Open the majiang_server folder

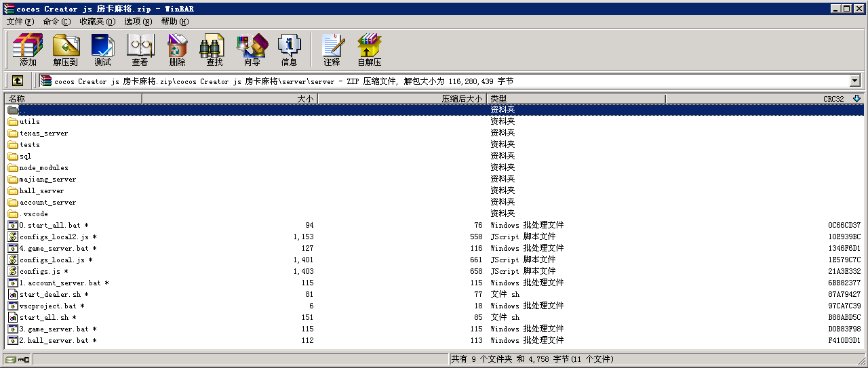pyautogui.click(x=47, y=180)
